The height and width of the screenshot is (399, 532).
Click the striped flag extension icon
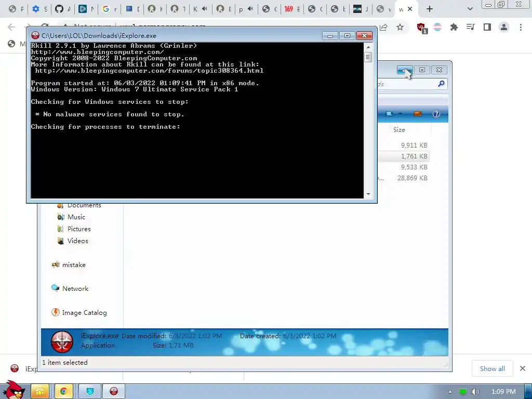tap(437, 27)
